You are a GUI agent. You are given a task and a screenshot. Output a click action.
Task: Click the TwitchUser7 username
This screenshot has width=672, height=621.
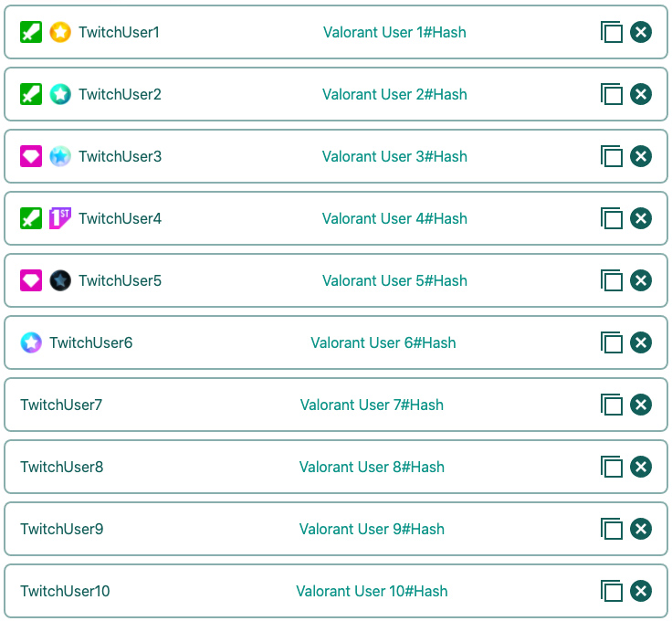pos(61,405)
